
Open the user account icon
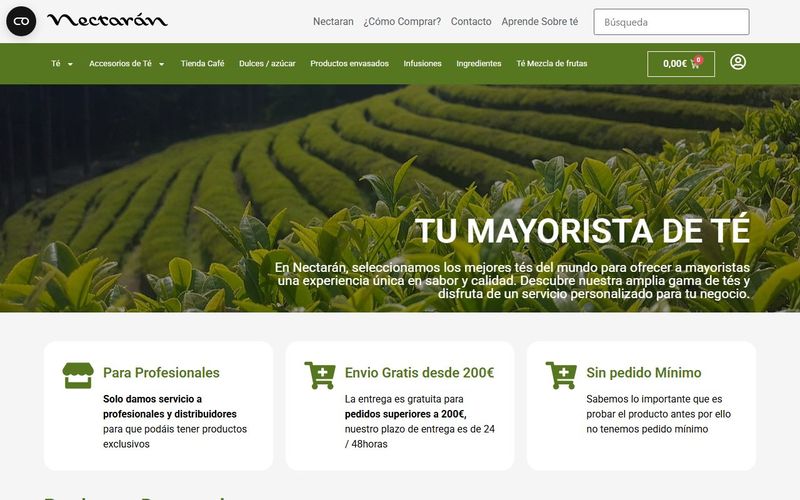(738, 62)
